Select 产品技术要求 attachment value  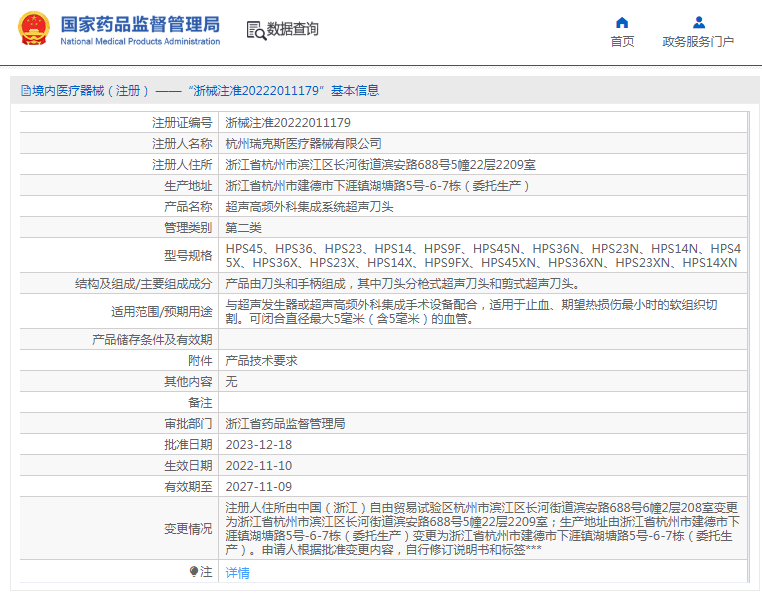point(261,361)
